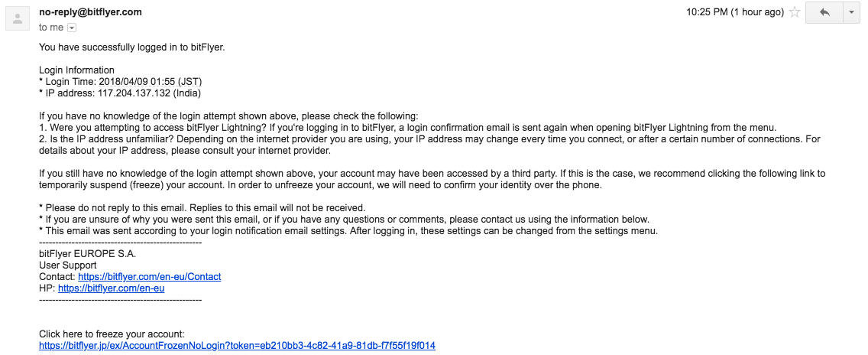Open the AccountFrozenNoLogin token link

pos(237,346)
